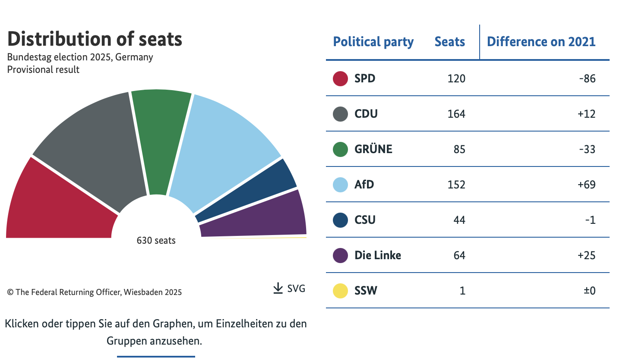Click the Difference on 2021 column header

pos(541,42)
